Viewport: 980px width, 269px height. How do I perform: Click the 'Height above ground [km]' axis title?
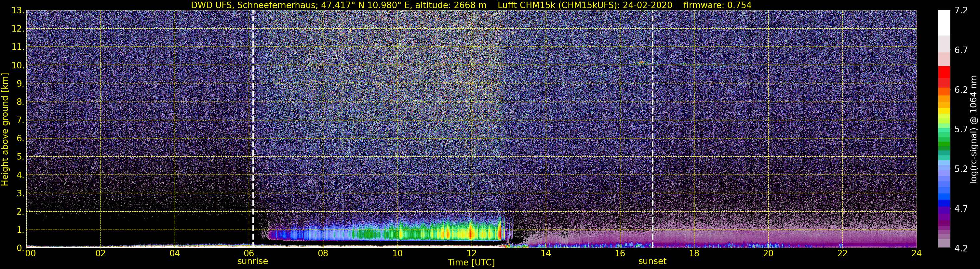click(x=5, y=130)
